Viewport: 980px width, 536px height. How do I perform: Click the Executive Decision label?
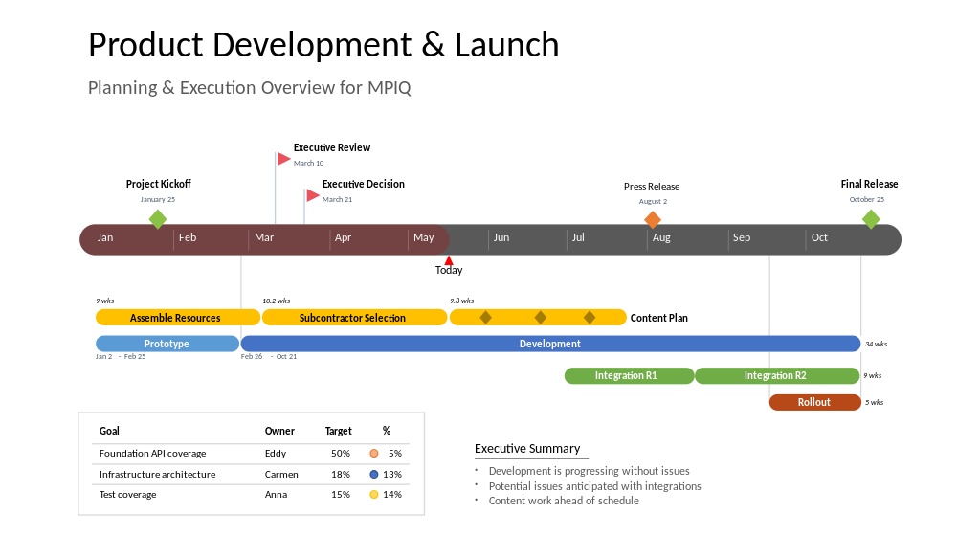coord(363,184)
